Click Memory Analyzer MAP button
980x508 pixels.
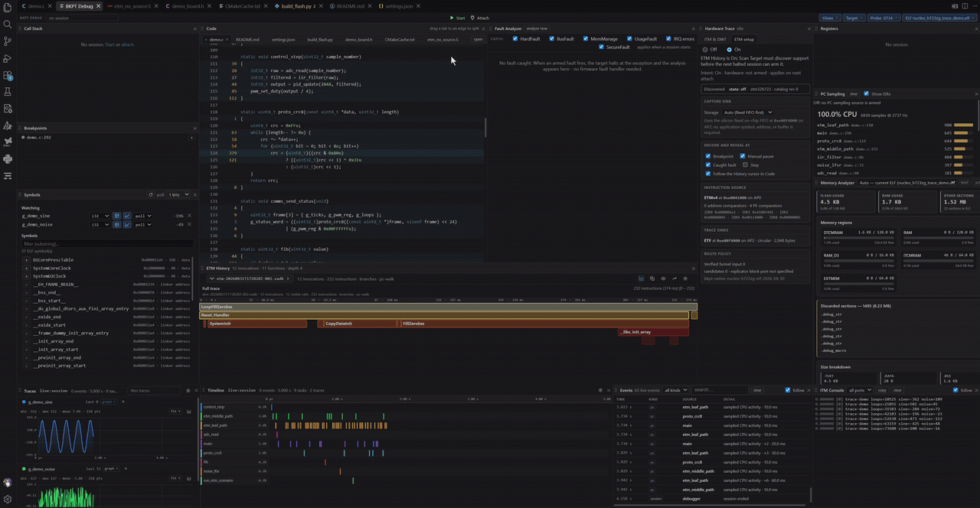[x=965, y=183]
